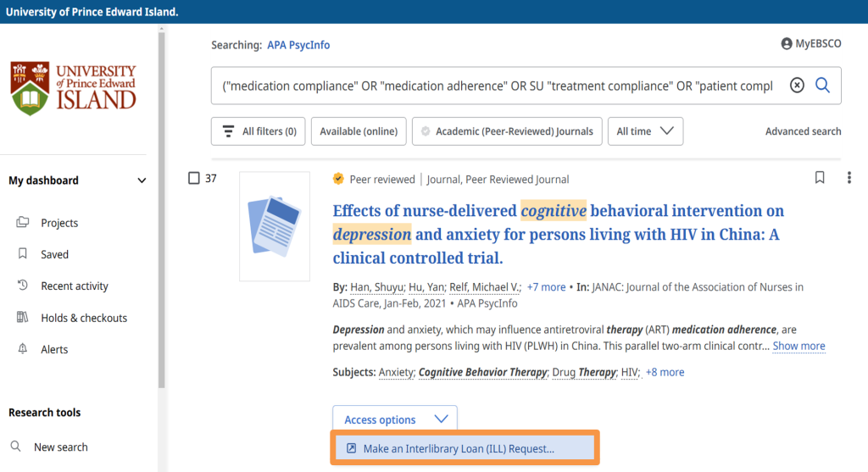Select checkbox for result 37
This screenshot has height=472, width=868.
pos(194,179)
